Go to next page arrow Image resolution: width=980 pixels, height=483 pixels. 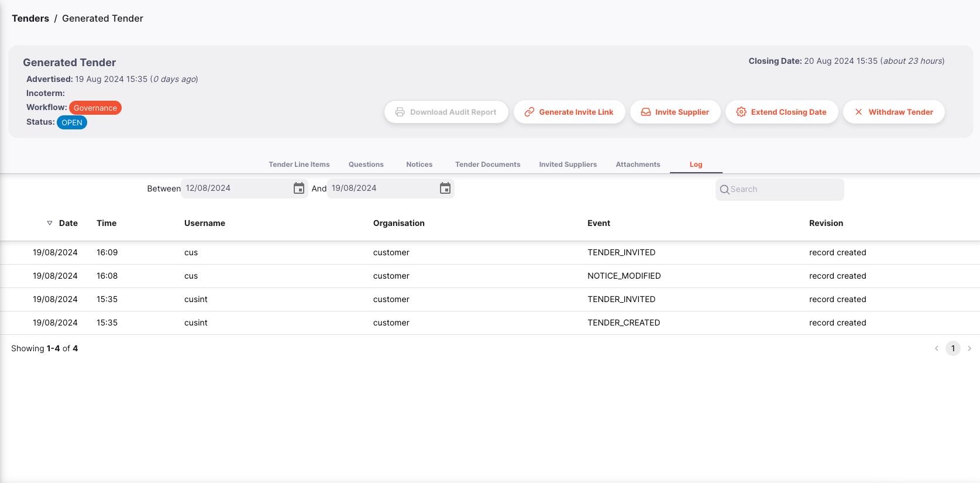(969, 348)
